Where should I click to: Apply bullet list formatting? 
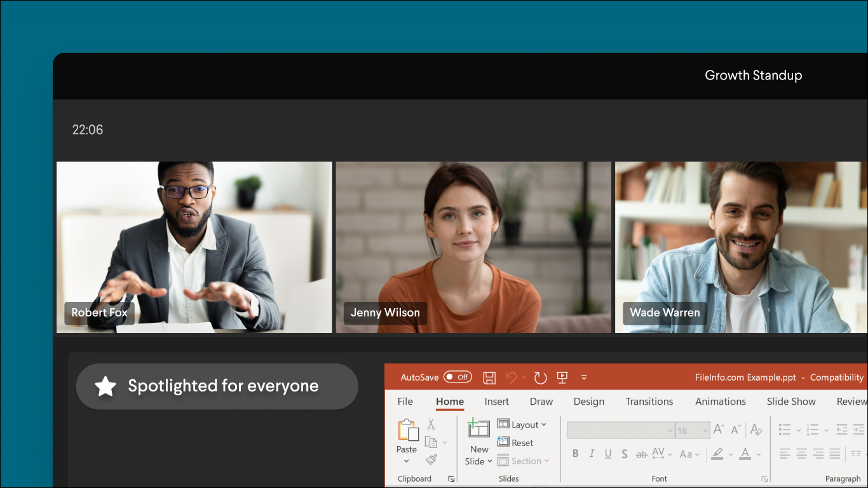pos(785,430)
